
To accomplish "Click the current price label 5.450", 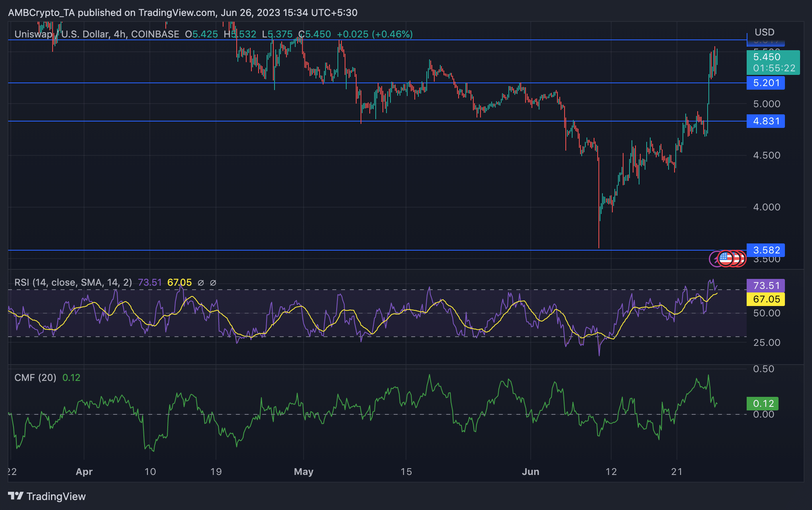I will [767, 57].
